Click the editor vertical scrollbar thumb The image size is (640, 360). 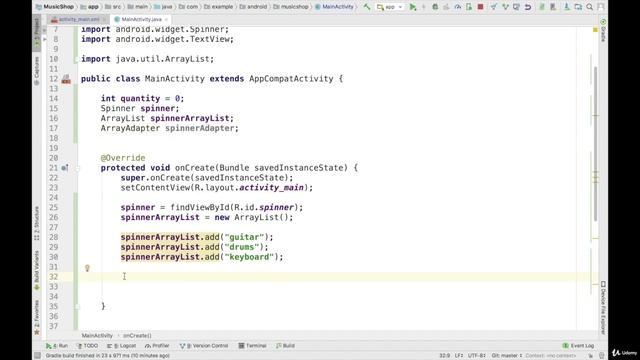tap(595, 145)
